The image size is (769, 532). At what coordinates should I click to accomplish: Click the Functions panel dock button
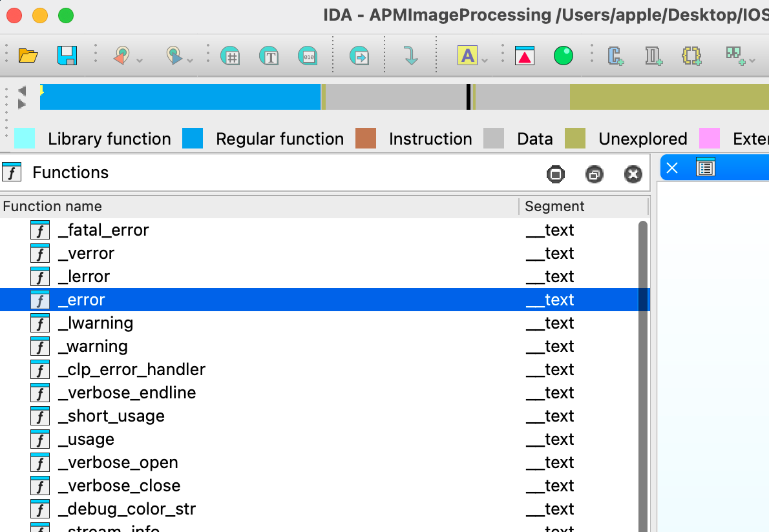(x=555, y=174)
